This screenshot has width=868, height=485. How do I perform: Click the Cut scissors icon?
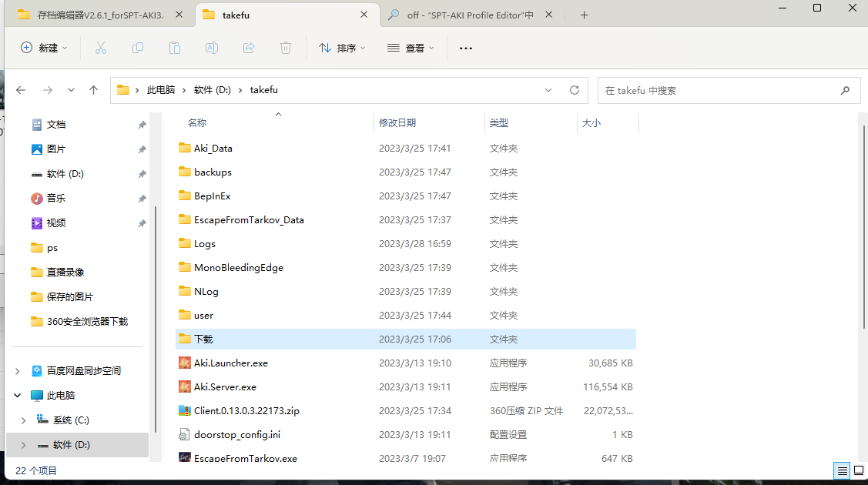tap(100, 48)
